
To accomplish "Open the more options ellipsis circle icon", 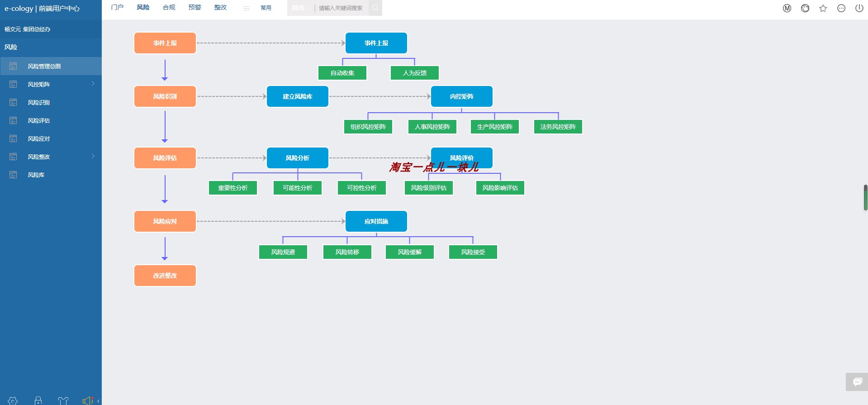I will pos(841,8).
